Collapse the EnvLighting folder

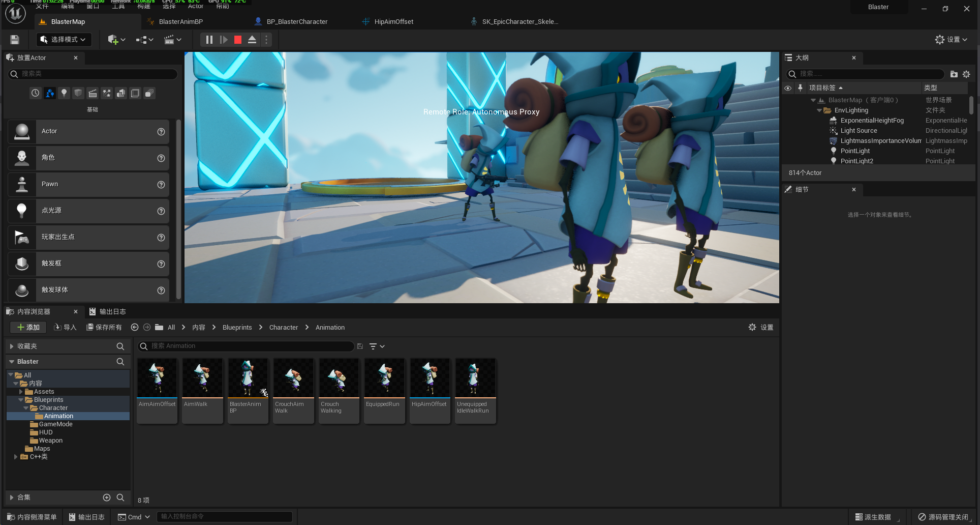click(x=819, y=110)
